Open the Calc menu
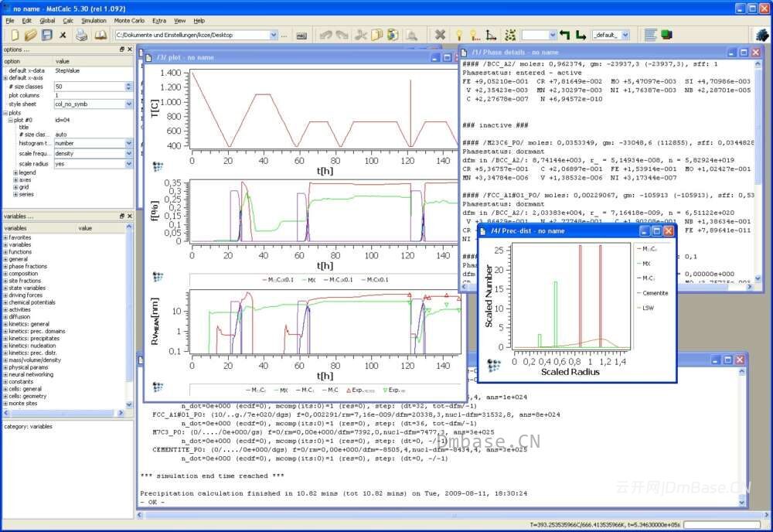 click(x=68, y=21)
